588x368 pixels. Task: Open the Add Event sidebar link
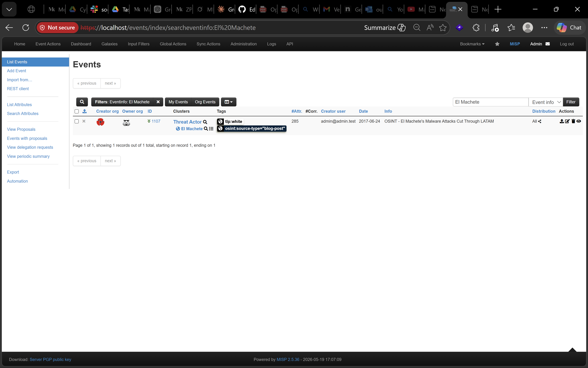coord(17,71)
